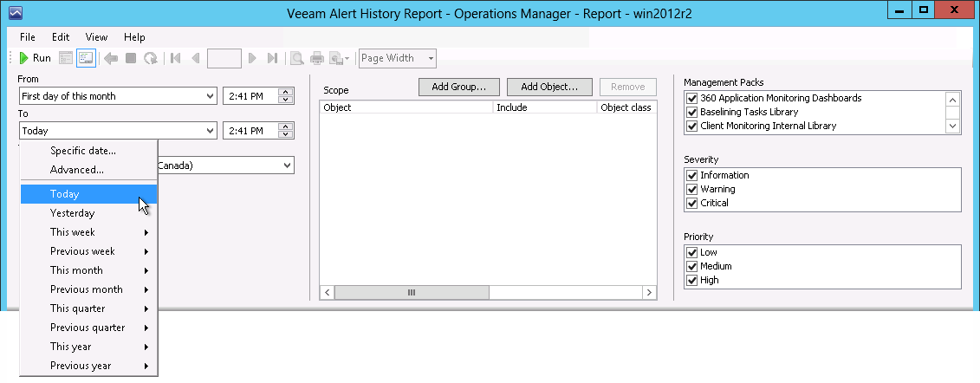Uncheck the Low priority checkbox
The width and height of the screenshot is (980, 383).
click(691, 252)
